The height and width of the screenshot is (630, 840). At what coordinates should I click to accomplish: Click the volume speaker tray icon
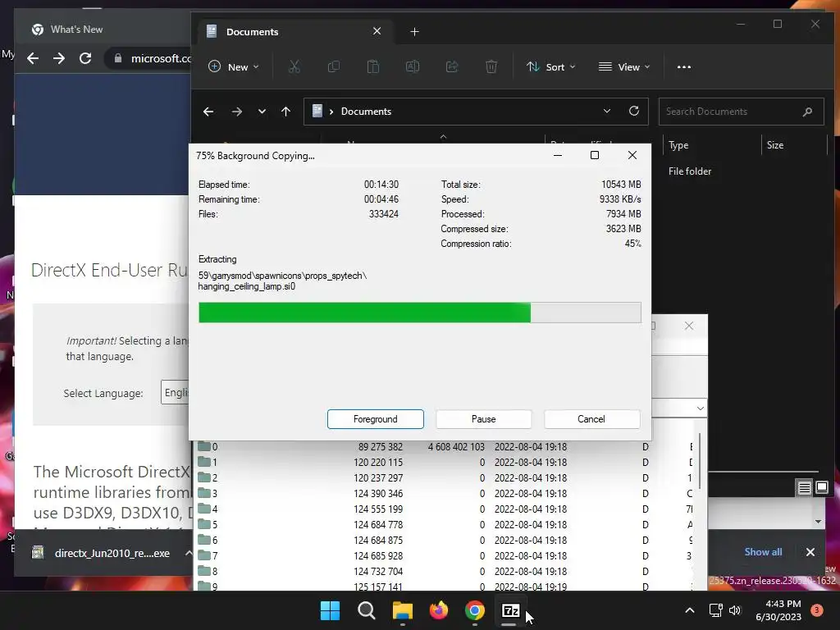coord(735,610)
